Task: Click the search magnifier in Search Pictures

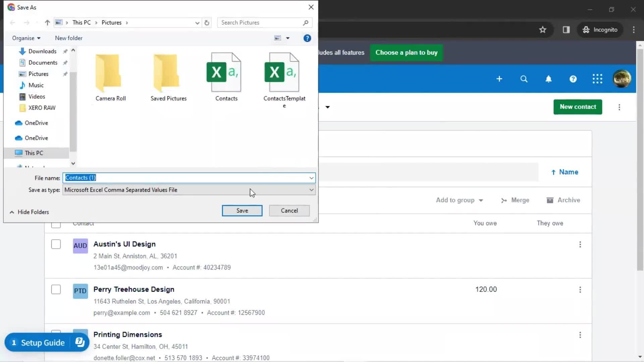Action: coord(306,22)
